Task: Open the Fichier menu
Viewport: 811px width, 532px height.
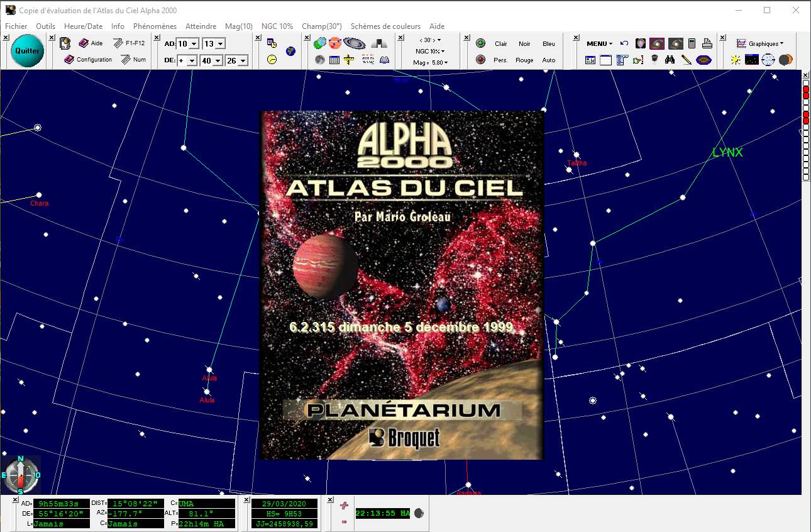Action: [x=16, y=26]
